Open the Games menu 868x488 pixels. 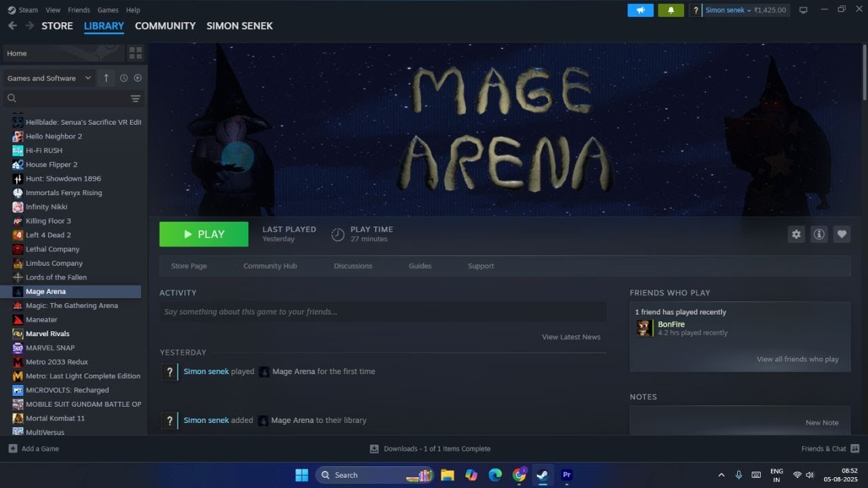108,10
